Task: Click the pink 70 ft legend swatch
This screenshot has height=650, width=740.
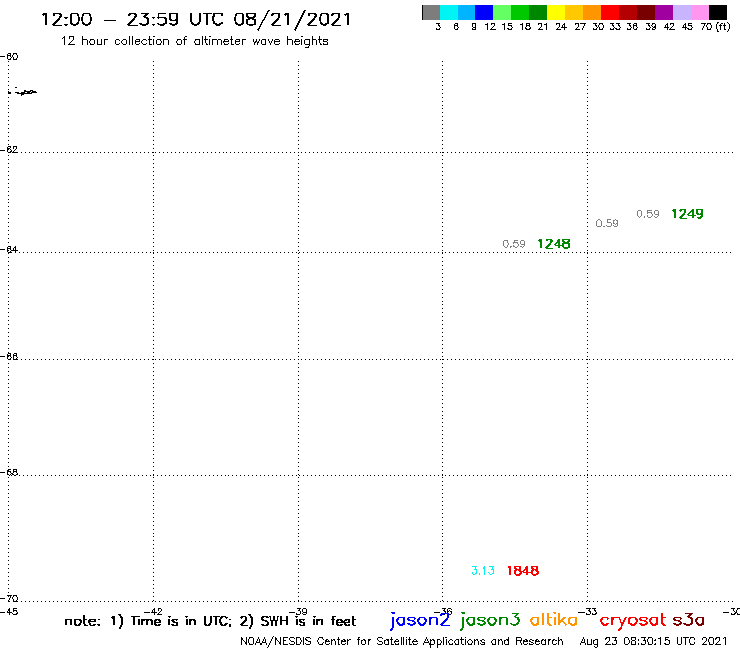Action: (x=700, y=12)
